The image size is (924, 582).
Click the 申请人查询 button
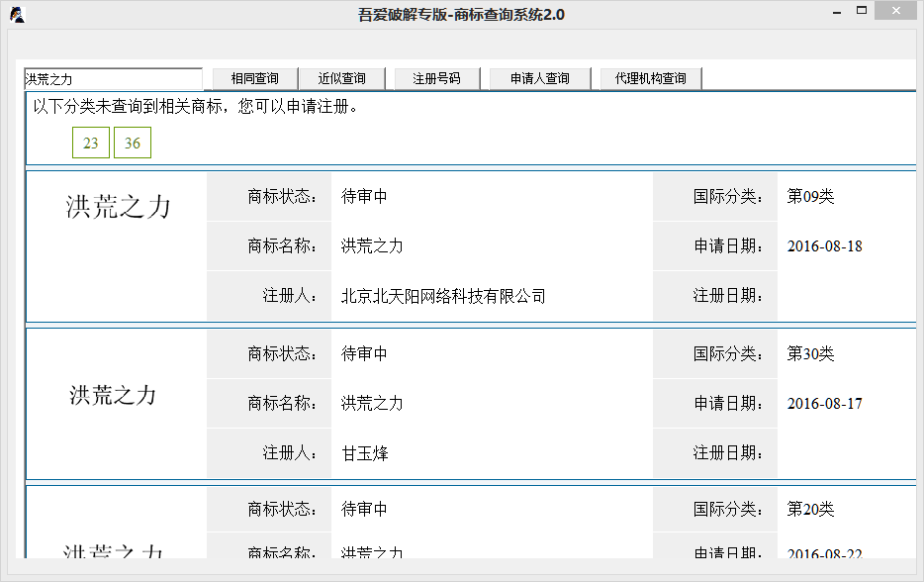click(x=535, y=77)
